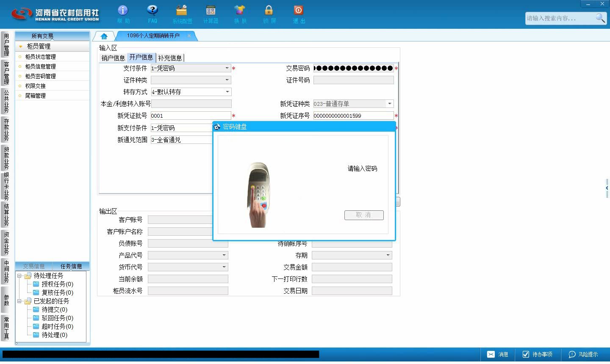Click the Lock Screen (锁屏) icon
This screenshot has width=610, height=364.
[269, 14]
